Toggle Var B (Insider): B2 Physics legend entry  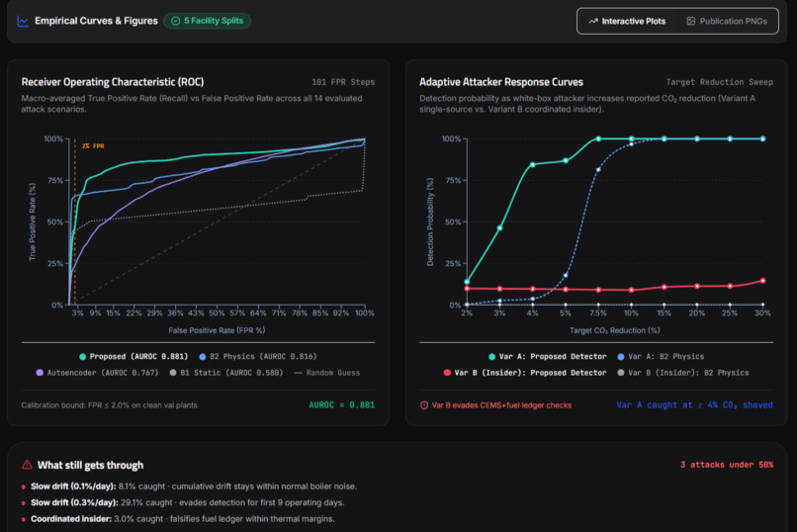point(682,373)
